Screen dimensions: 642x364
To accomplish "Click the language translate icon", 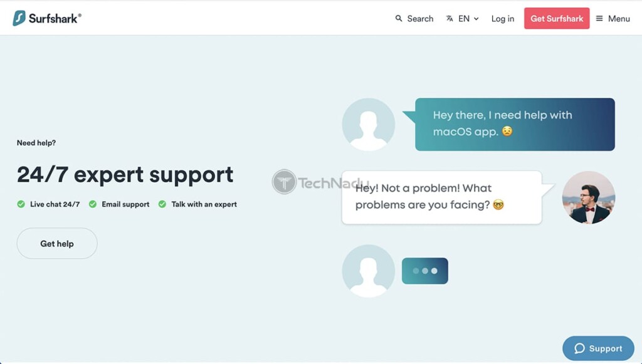I will 450,18.
